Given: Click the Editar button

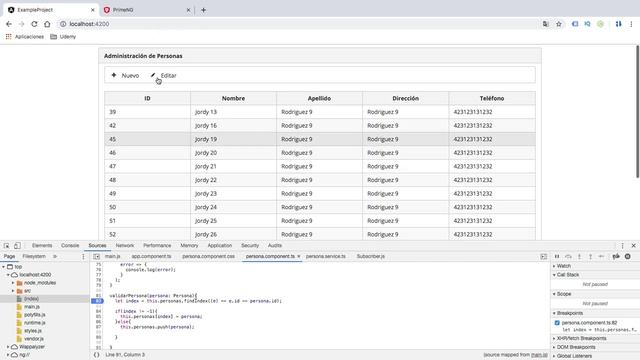Looking at the screenshot, I should [163, 76].
